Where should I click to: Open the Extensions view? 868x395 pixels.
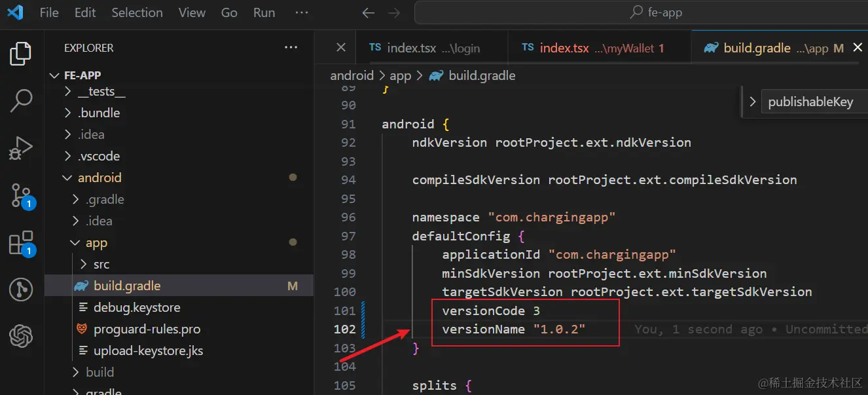pos(21,243)
